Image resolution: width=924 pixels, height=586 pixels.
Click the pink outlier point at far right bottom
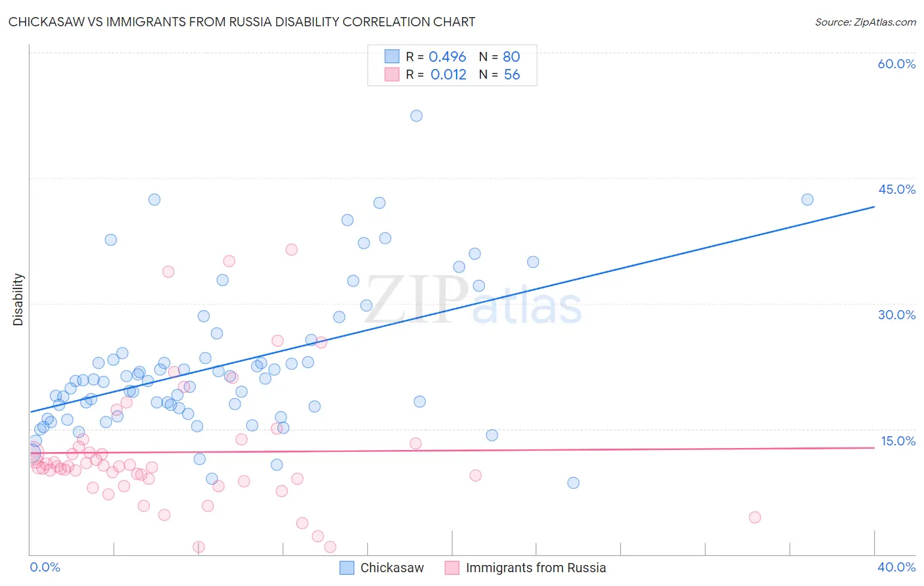(x=754, y=517)
